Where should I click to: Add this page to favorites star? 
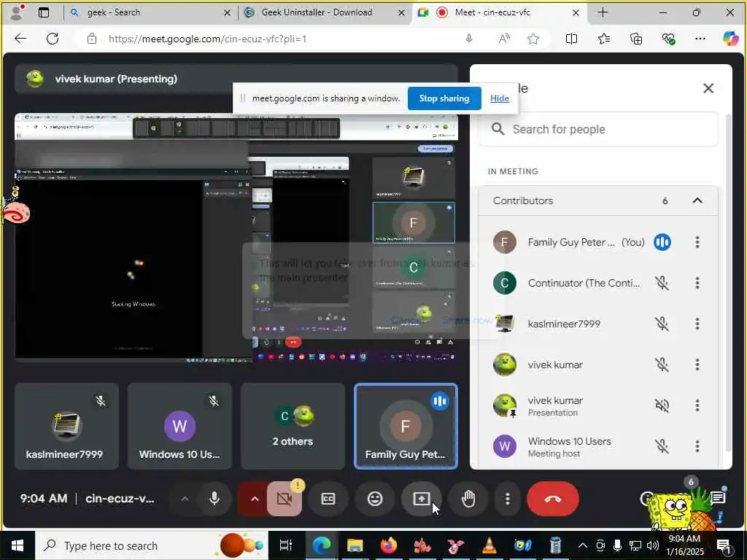tap(533, 39)
